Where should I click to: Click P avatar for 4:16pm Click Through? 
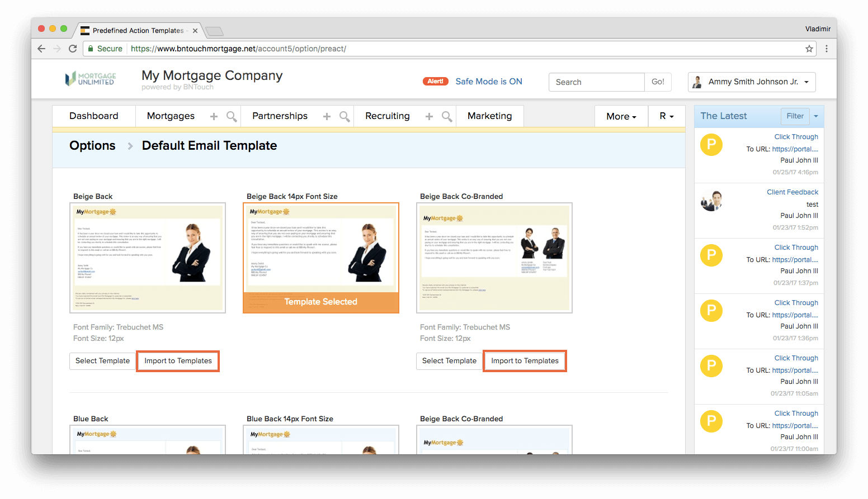[711, 145]
